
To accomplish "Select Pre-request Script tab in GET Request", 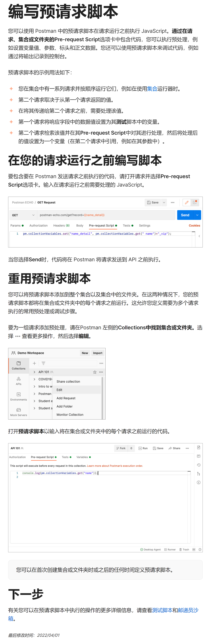I will pos(103,226).
